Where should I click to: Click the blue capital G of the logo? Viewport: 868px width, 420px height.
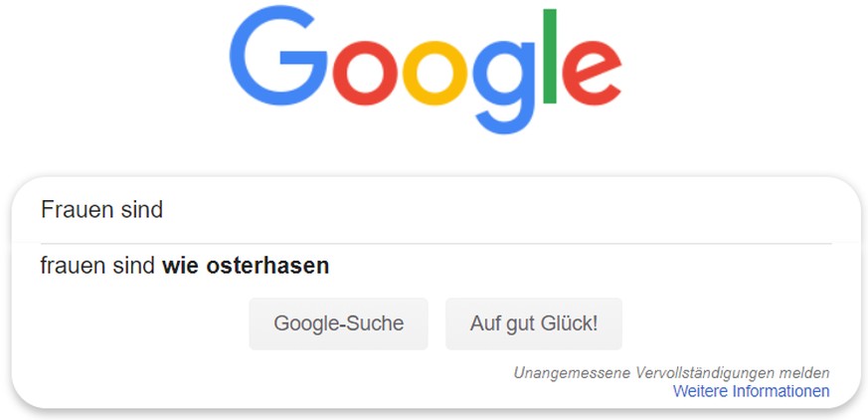278,57
